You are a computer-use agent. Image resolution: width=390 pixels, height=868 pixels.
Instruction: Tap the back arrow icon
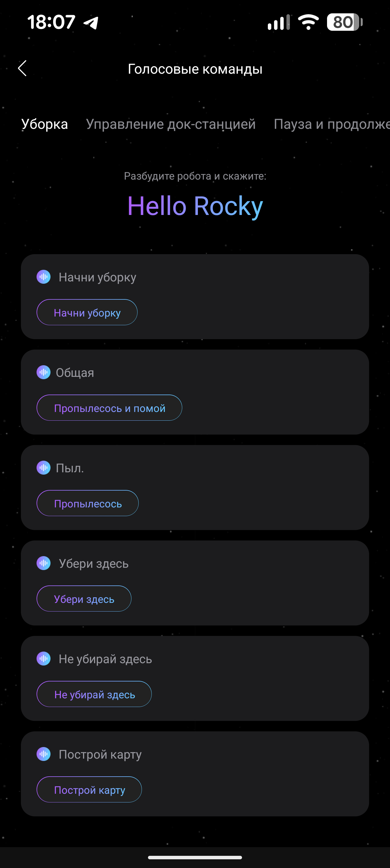click(22, 69)
